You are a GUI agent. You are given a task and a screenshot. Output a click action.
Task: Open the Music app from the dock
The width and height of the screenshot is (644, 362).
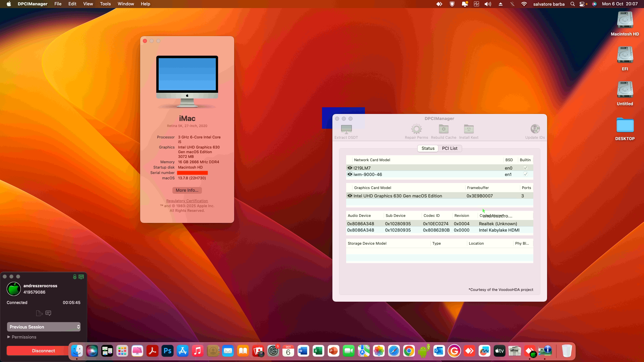click(x=198, y=351)
